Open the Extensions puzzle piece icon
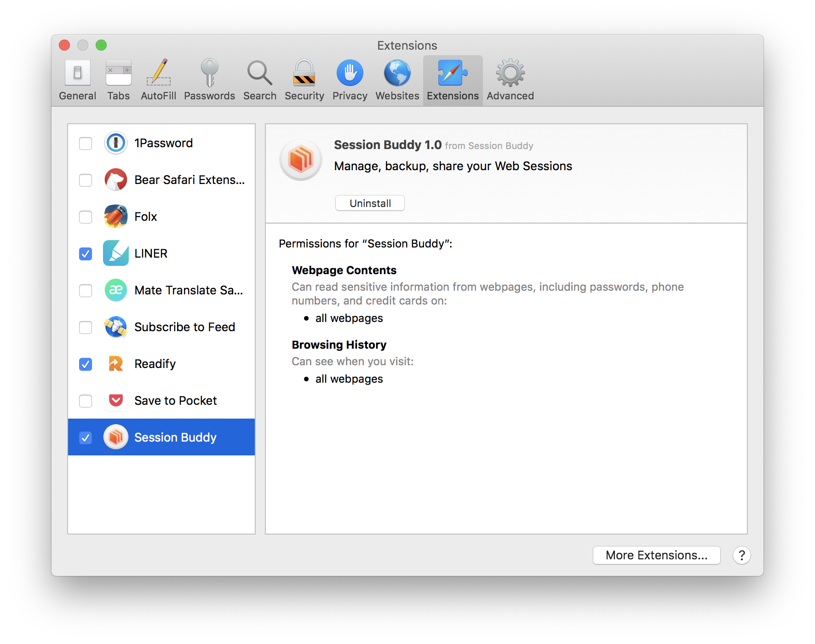The height and width of the screenshot is (644, 815). [453, 73]
